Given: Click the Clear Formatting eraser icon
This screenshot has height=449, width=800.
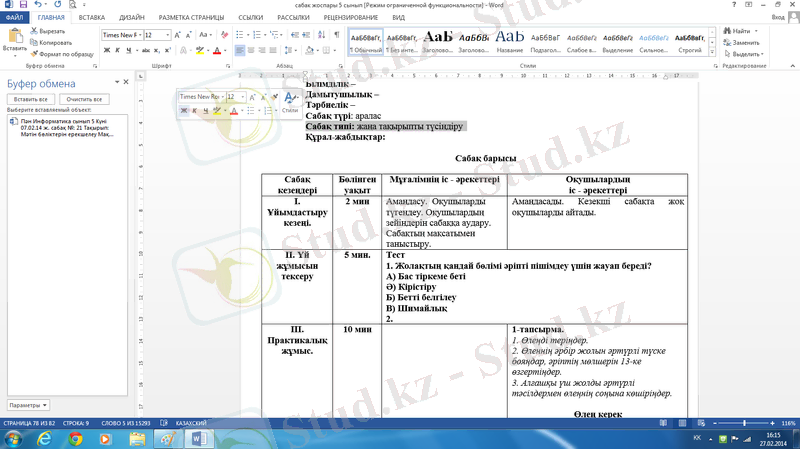Looking at the screenshot, I should point(225,35).
